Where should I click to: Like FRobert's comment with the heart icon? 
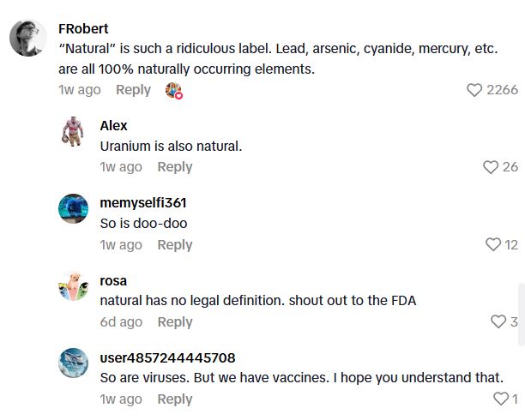[x=474, y=90]
